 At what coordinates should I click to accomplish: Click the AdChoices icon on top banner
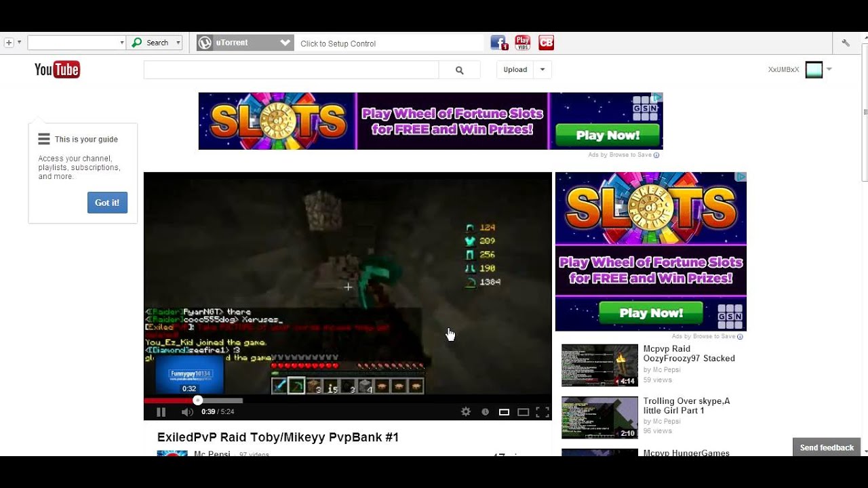click(x=657, y=98)
